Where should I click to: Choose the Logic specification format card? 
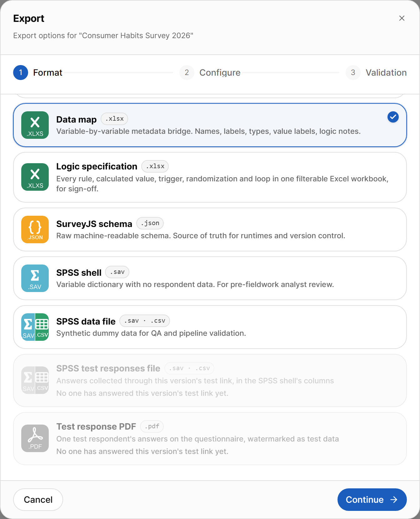(x=210, y=177)
